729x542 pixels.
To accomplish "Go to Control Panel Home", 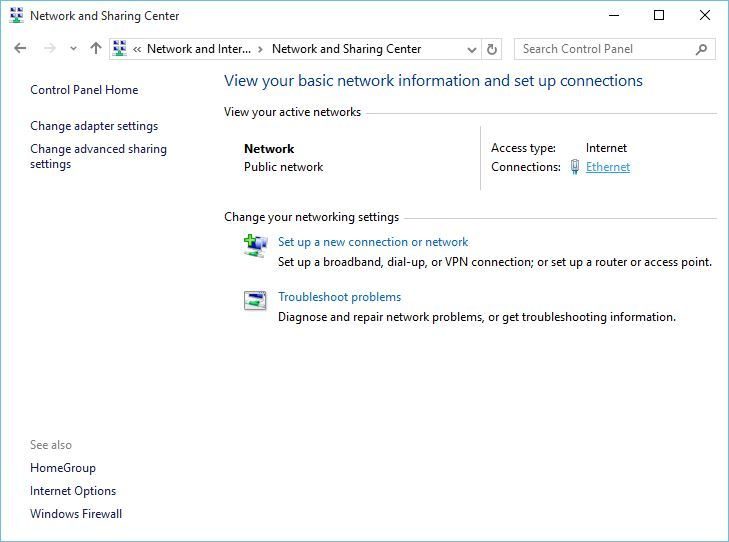I will [x=84, y=90].
